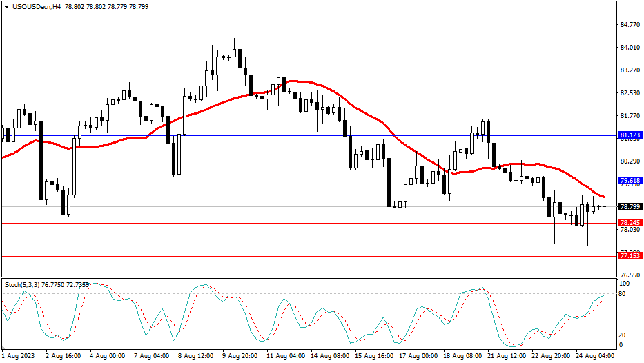
Task: Click the 84.770 value on price axis
Action: (630, 25)
